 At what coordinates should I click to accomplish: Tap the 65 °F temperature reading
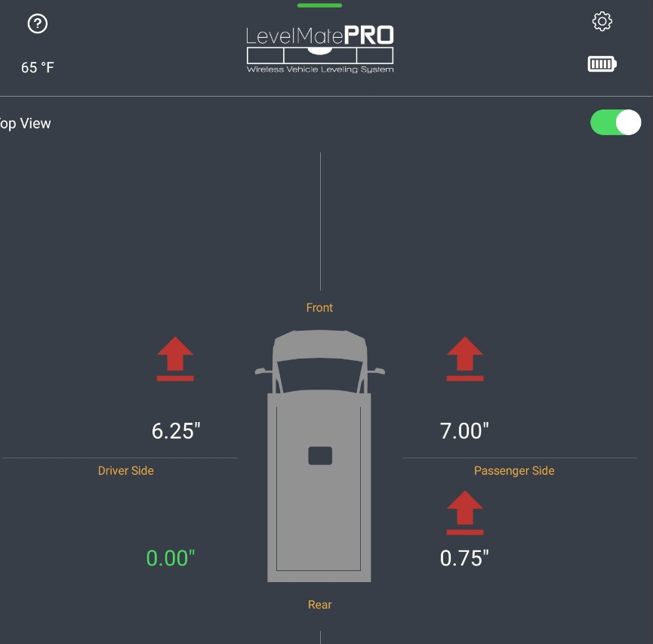pyautogui.click(x=38, y=67)
